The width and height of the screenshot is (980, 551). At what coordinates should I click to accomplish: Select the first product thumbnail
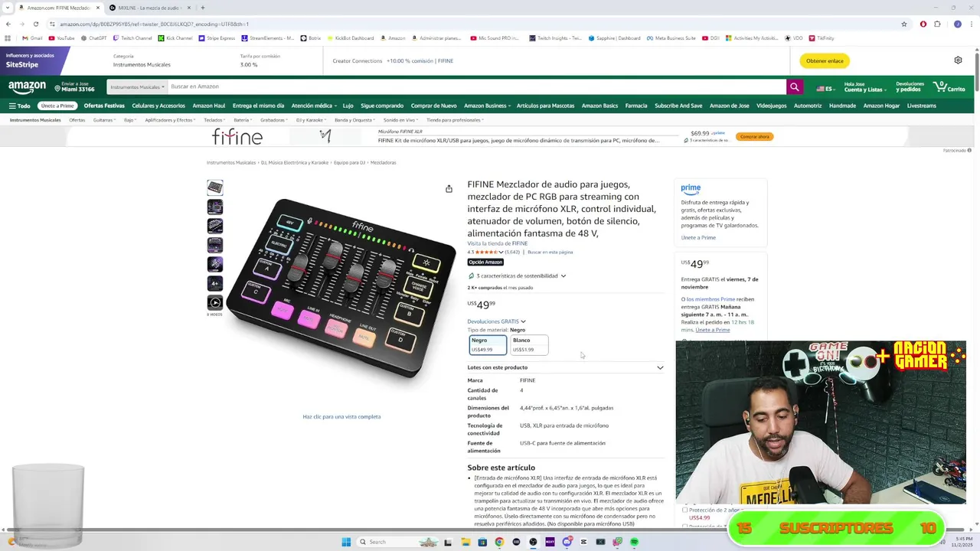(x=215, y=187)
